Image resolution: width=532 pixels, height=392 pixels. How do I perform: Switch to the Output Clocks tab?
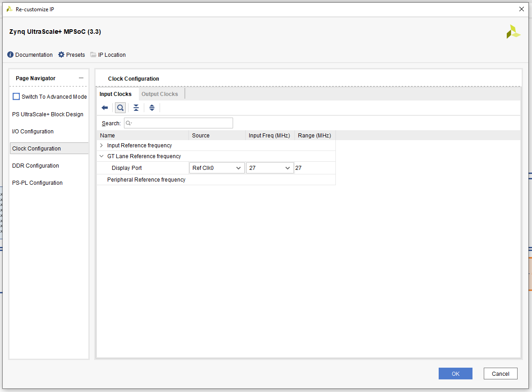click(160, 94)
